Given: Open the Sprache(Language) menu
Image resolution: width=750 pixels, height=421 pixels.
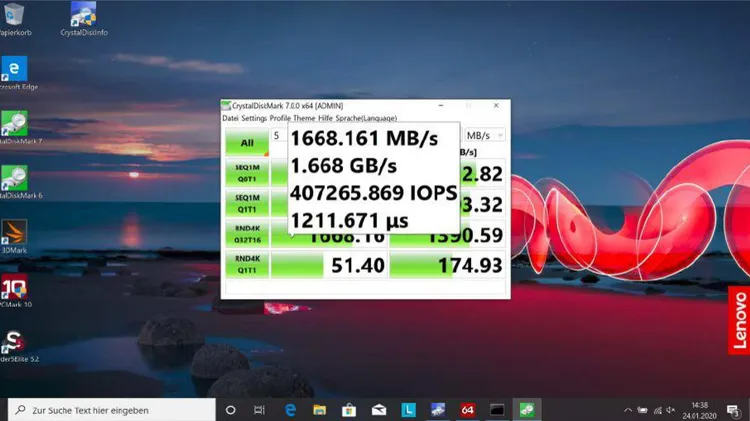Looking at the screenshot, I should click(366, 118).
